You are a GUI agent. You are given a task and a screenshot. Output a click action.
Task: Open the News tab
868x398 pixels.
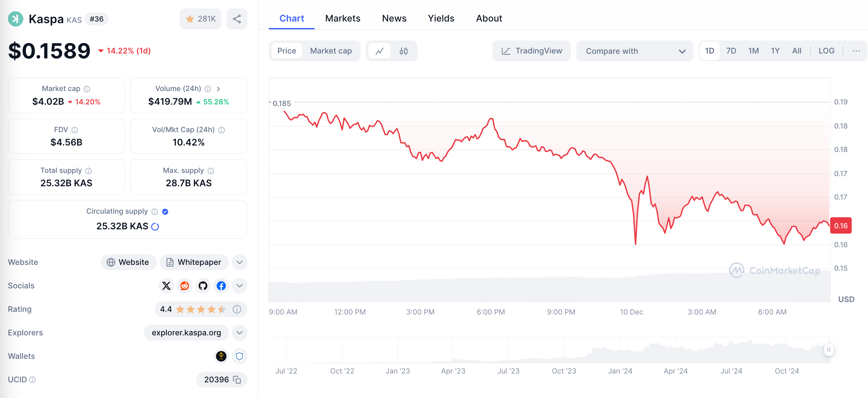[394, 18]
